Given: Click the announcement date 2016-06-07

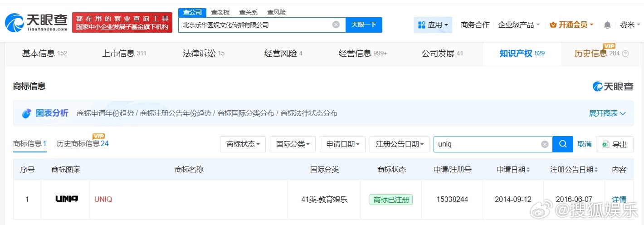Looking at the screenshot, I should pos(574,199).
